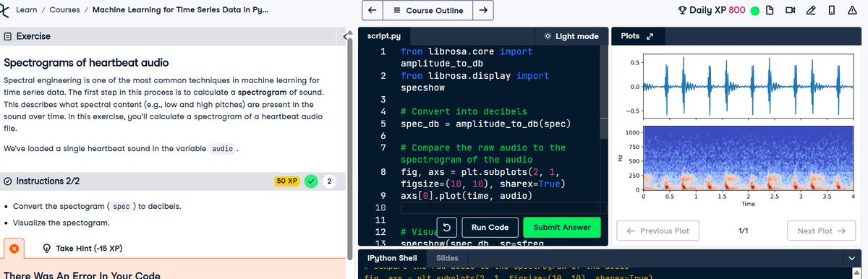
Task: Click the green streak status dot
Action: tap(754, 11)
